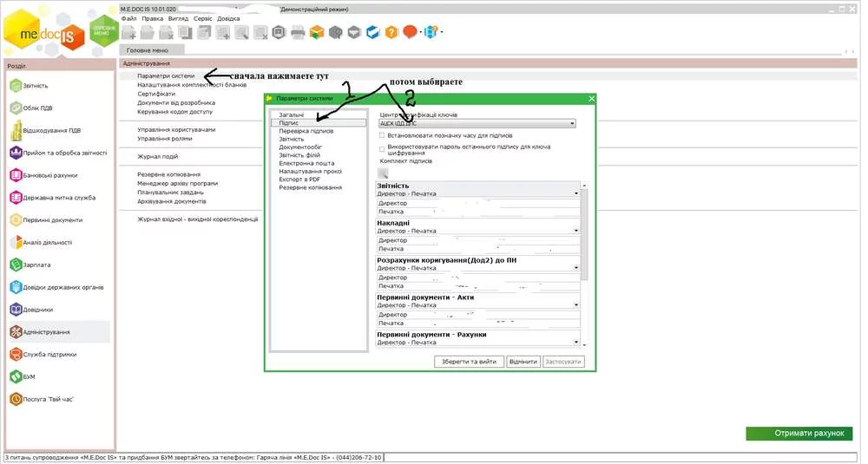The width and height of the screenshot is (868, 464).
Task: Click Печатка field under Накладні
Action: point(478,249)
